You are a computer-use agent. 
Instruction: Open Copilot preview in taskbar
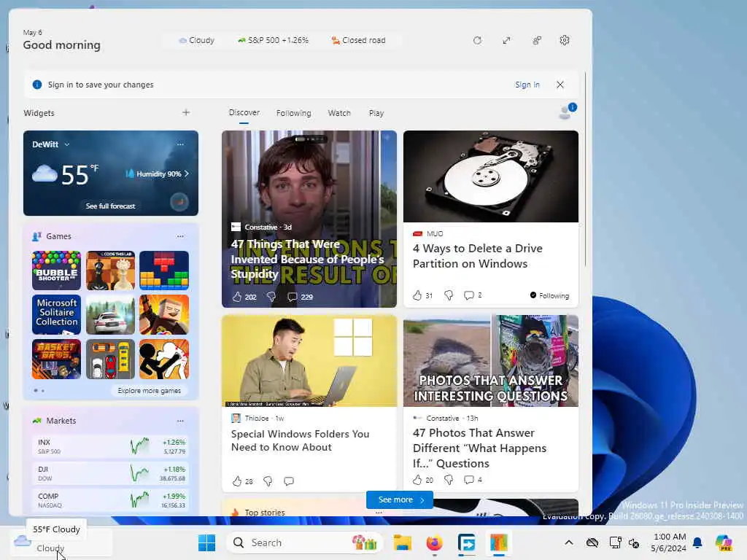pos(724,542)
